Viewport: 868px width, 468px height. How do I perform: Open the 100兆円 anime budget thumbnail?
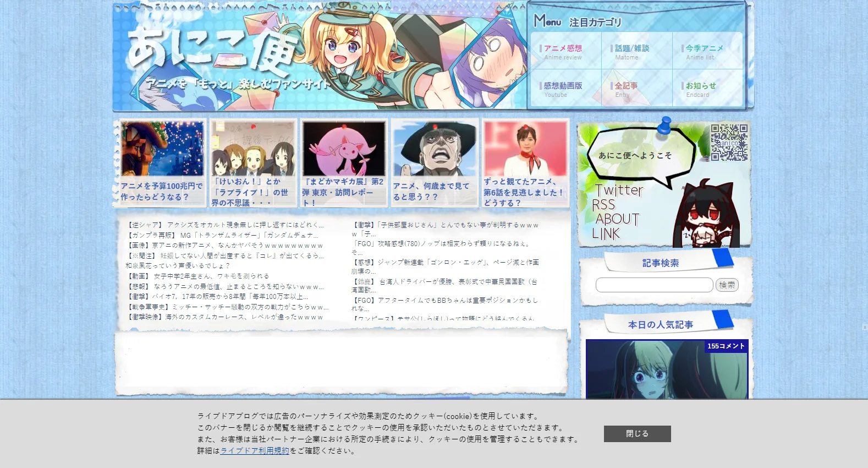(x=162, y=149)
